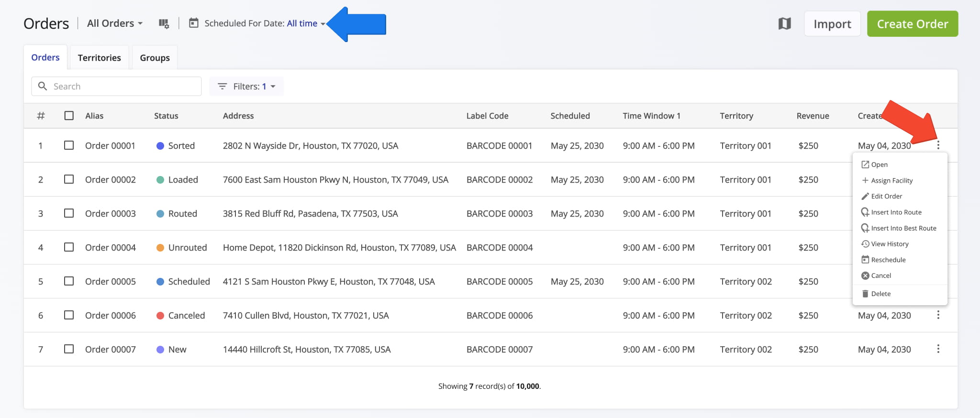Click the Routed status of Order 00003
980x418 pixels.
[x=182, y=213]
